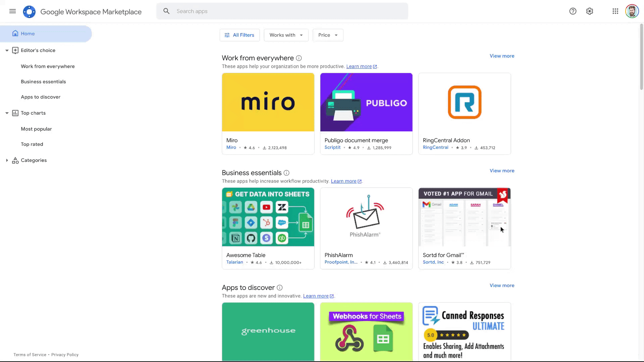644x362 pixels.
Task: Open the Canned Responses Ultimate thumbnail
Action: pyautogui.click(x=465, y=332)
